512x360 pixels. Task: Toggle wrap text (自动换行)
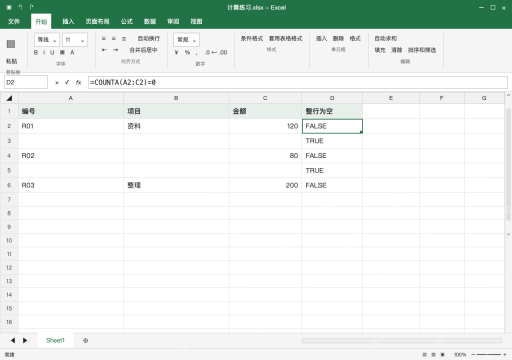click(x=149, y=39)
